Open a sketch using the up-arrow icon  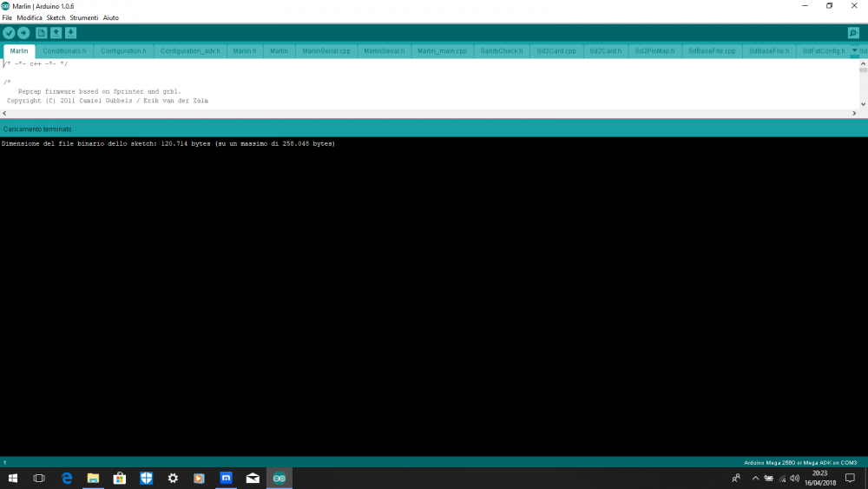[56, 33]
